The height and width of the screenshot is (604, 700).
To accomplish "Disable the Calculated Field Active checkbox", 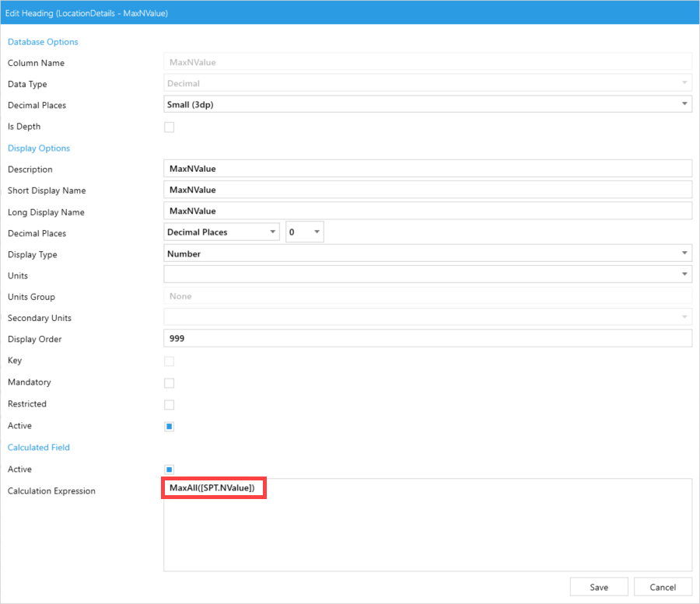I will [169, 470].
